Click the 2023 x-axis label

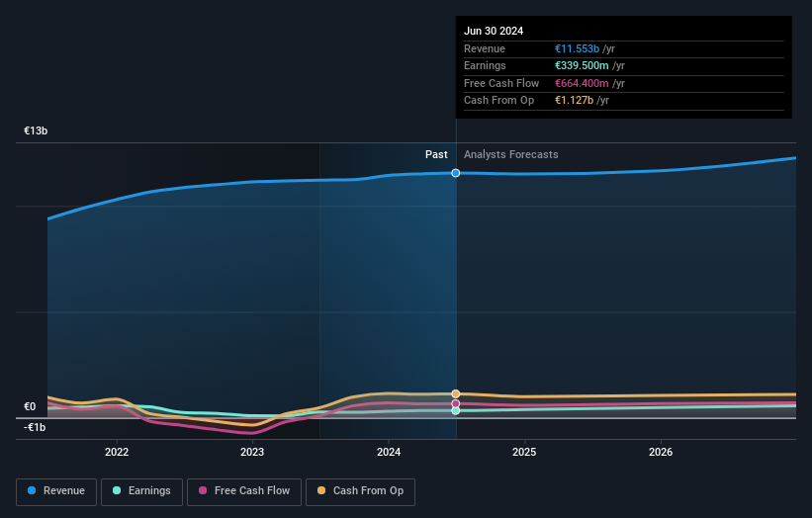tap(252, 453)
